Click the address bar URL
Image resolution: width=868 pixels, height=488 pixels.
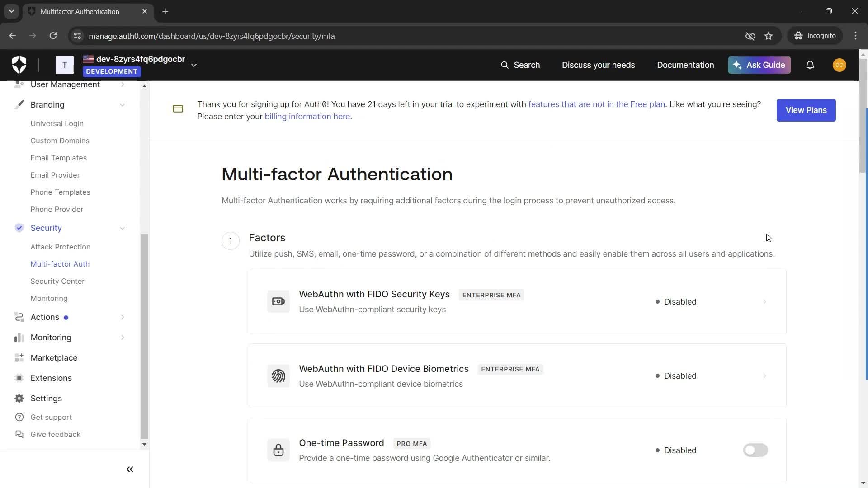[x=212, y=36]
